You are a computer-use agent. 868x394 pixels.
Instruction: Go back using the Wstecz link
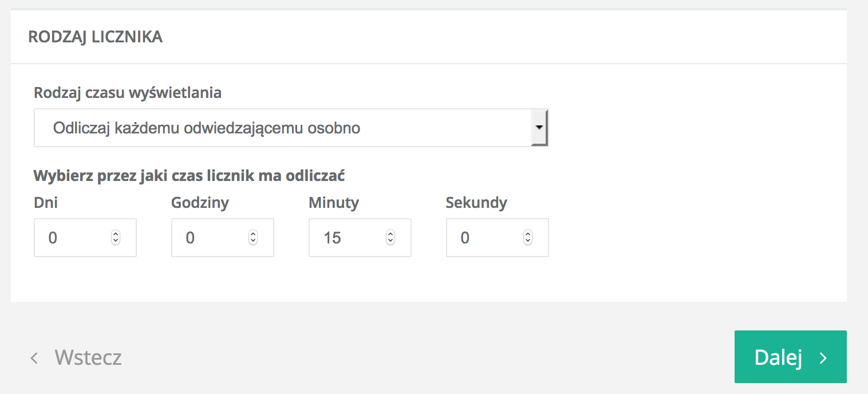click(x=88, y=358)
